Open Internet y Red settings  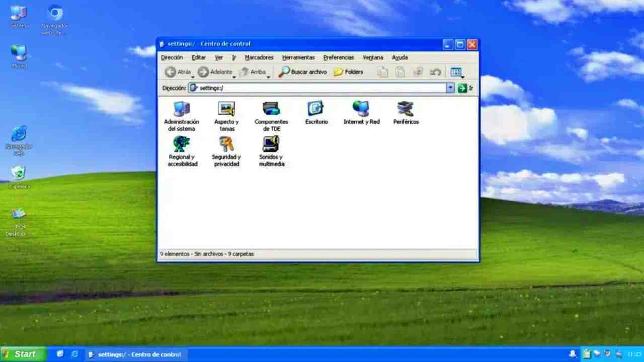(362, 113)
